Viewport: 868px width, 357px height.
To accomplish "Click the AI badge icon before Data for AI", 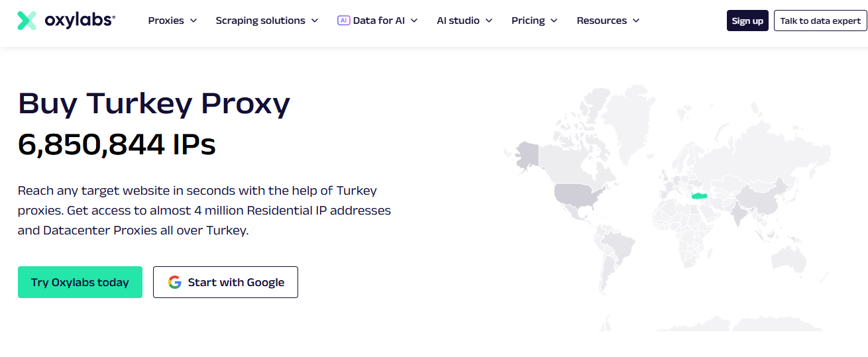I will click(343, 21).
